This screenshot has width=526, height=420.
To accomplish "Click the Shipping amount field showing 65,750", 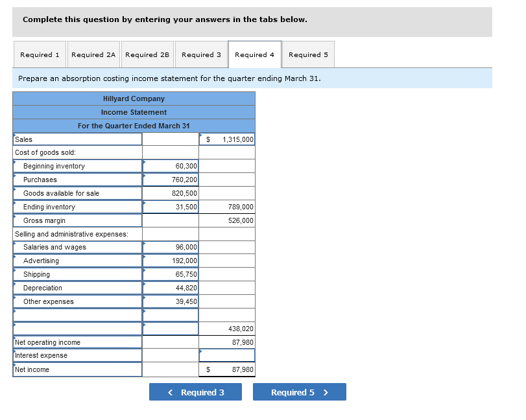I will (x=171, y=274).
